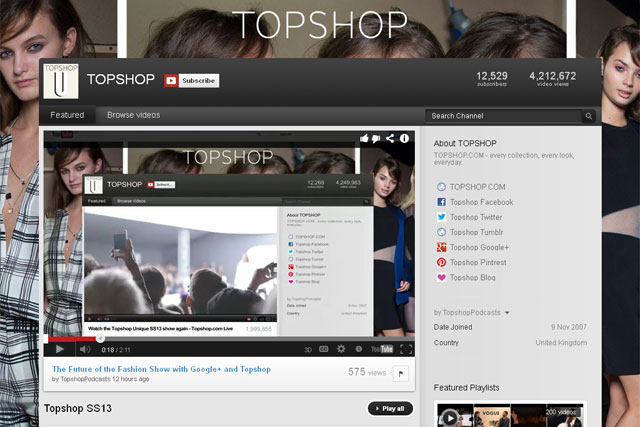Open the Featured Playlists thumbnail
Viewport: 640px width, 427px height.
click(x=510, y=414)
